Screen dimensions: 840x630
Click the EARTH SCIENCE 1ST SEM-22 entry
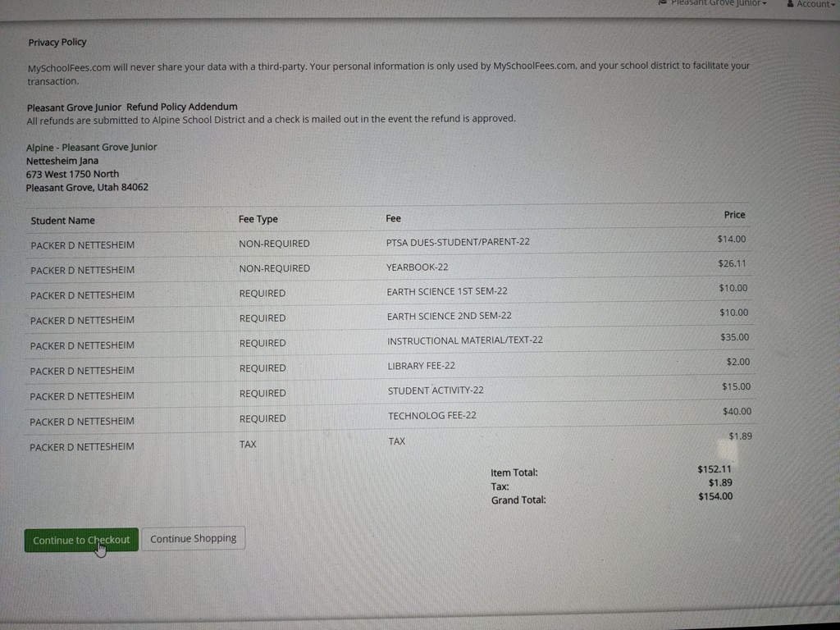point(447,291)
